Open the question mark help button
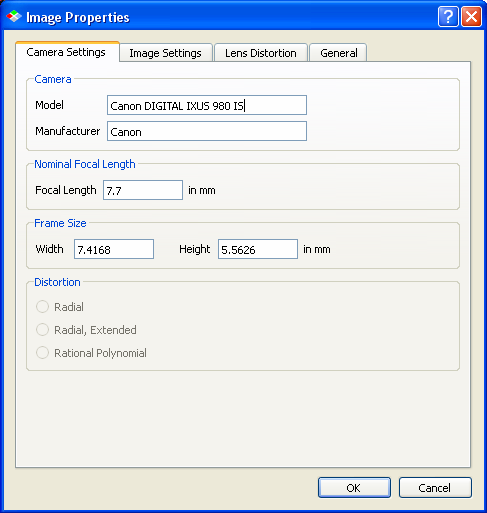Screen dimensions: 487x513 pyautogui.click(x=448, y=17)
